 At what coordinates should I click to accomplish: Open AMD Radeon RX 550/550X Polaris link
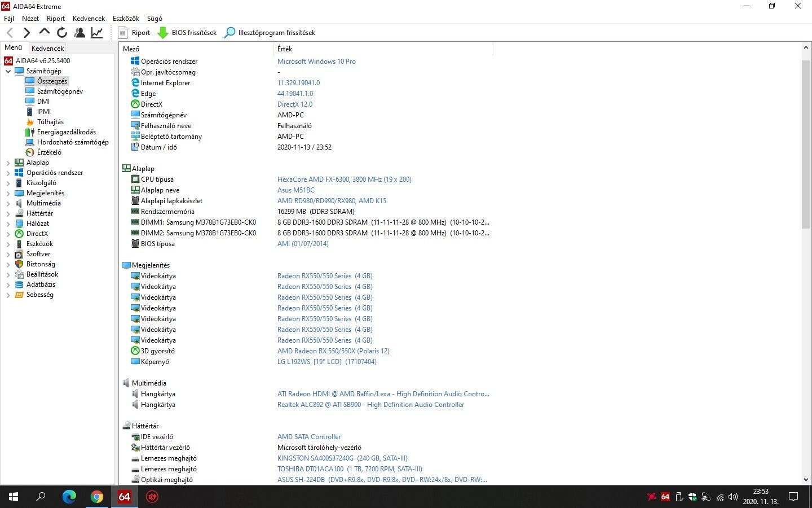click(x=333, y=351)
